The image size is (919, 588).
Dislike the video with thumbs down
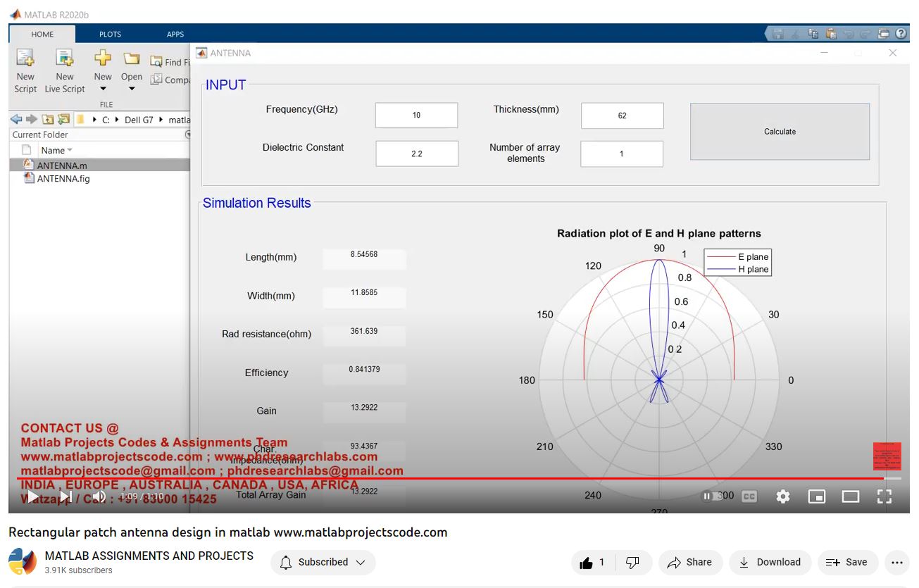coord(632,562)
